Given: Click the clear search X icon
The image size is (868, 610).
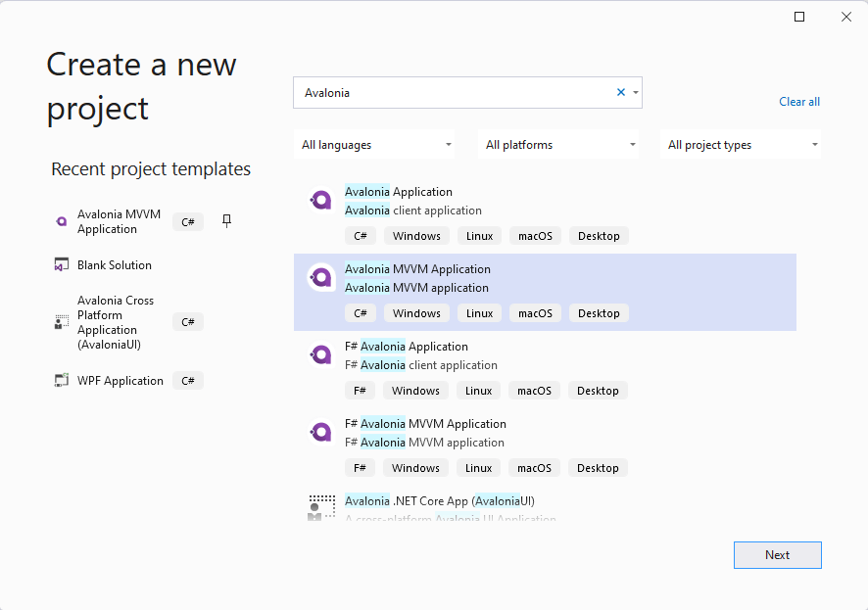Looking at the screenshot, I should tap(620, 91).
